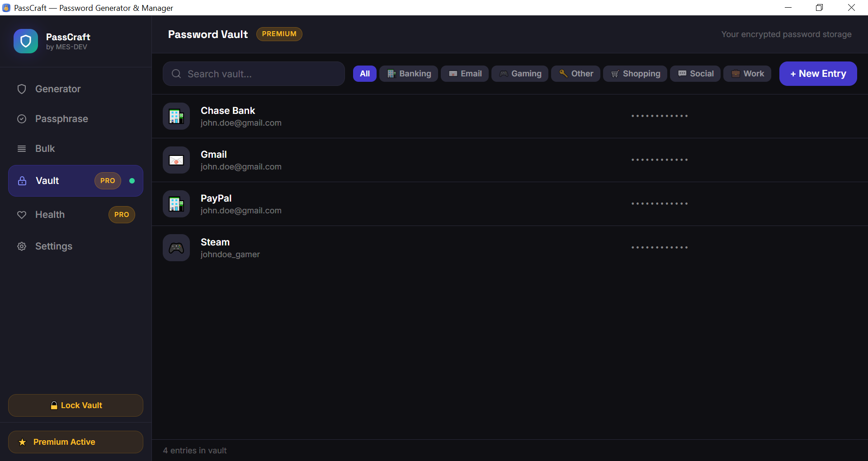Filter vault by Email category
The width and height of the screenshot is (868, 461).
tap(465, 74)
